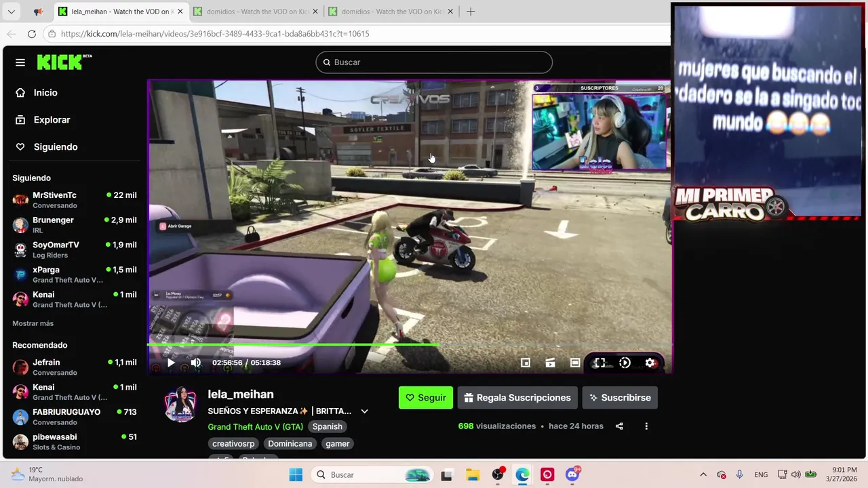Open Kenai channel in Siguiendo list
This screenshot has width=868, height=488.
coord(75,300)
